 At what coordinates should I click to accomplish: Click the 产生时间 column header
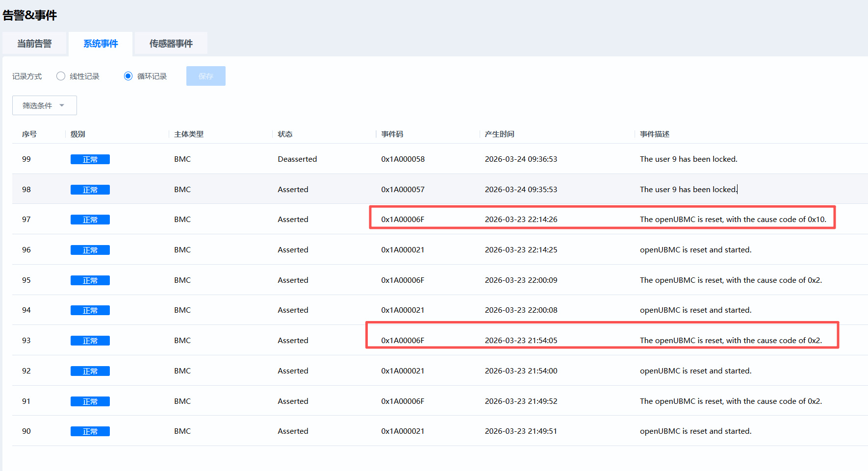coord(499,134)
